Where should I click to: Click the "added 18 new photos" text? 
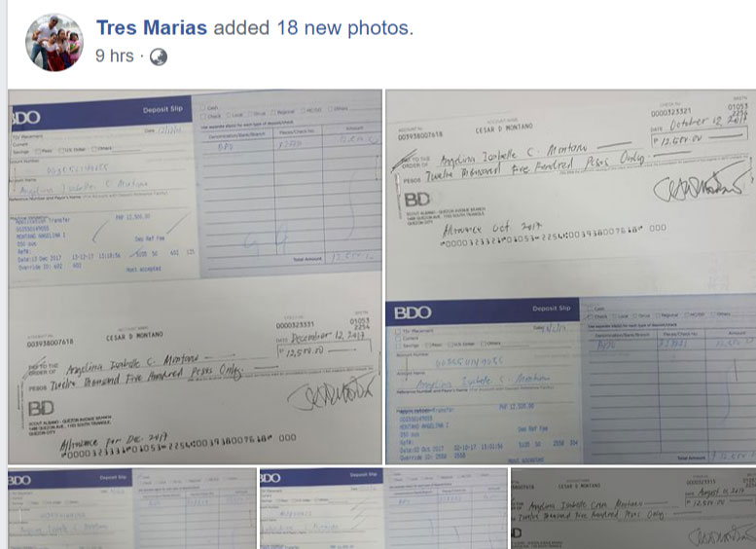313,28
